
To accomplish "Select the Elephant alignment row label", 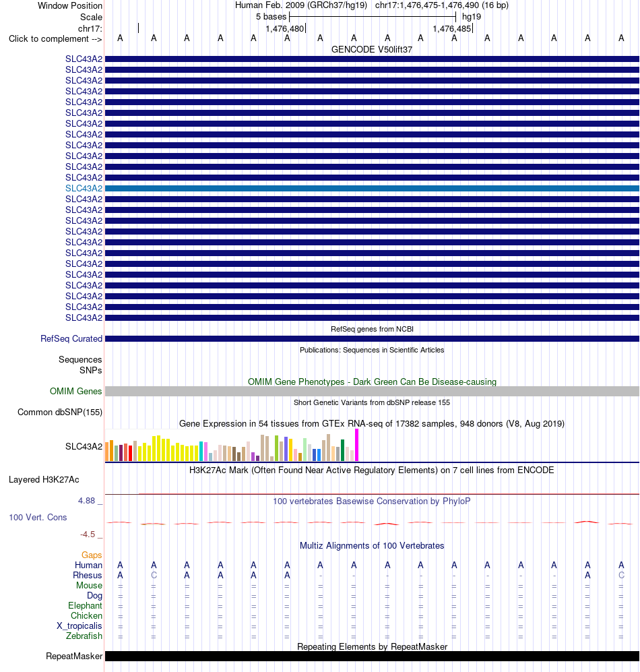I will (86, 605).
